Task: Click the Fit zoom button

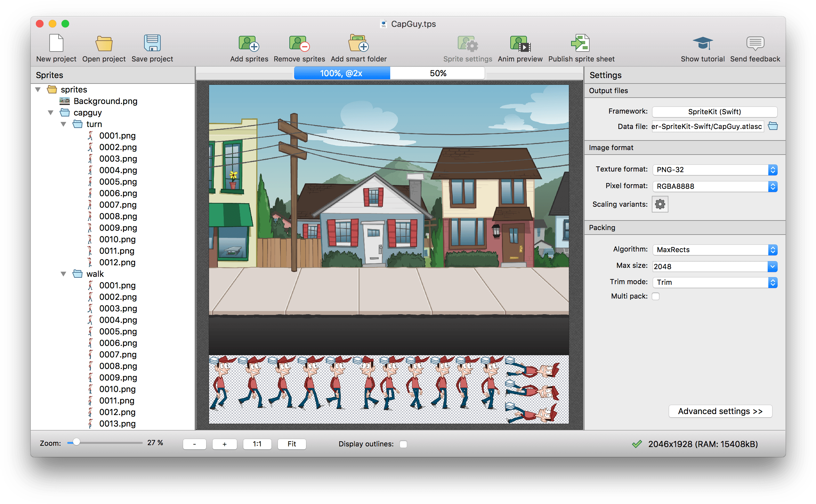Action: [x=291, y=444]
